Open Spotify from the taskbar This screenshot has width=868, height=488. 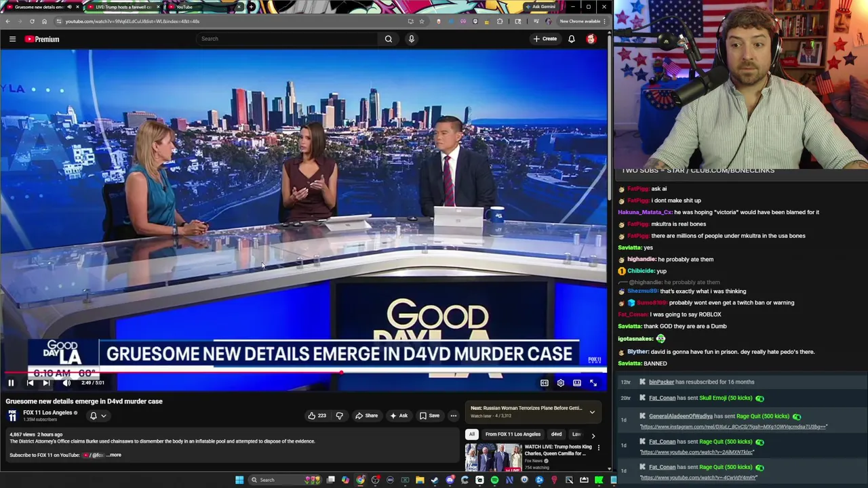[494, 480]
